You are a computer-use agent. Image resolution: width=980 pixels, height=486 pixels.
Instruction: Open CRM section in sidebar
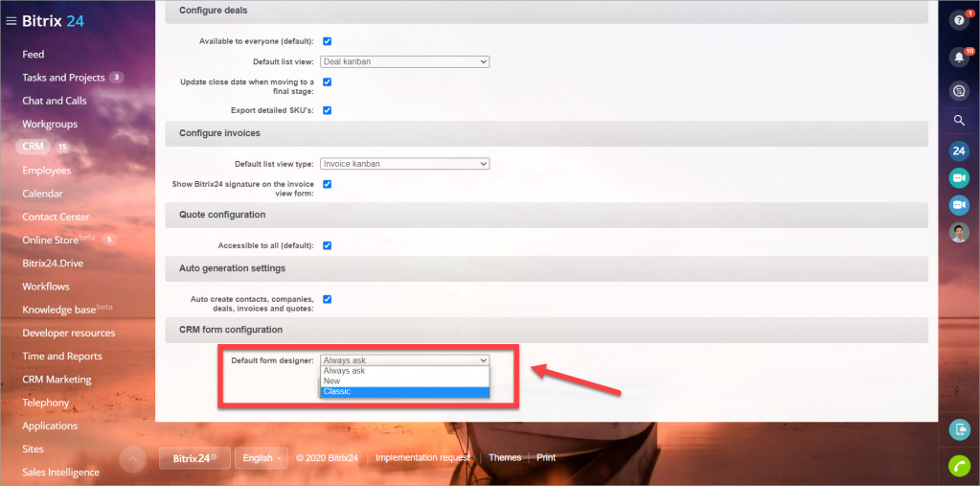click(34, 147)
